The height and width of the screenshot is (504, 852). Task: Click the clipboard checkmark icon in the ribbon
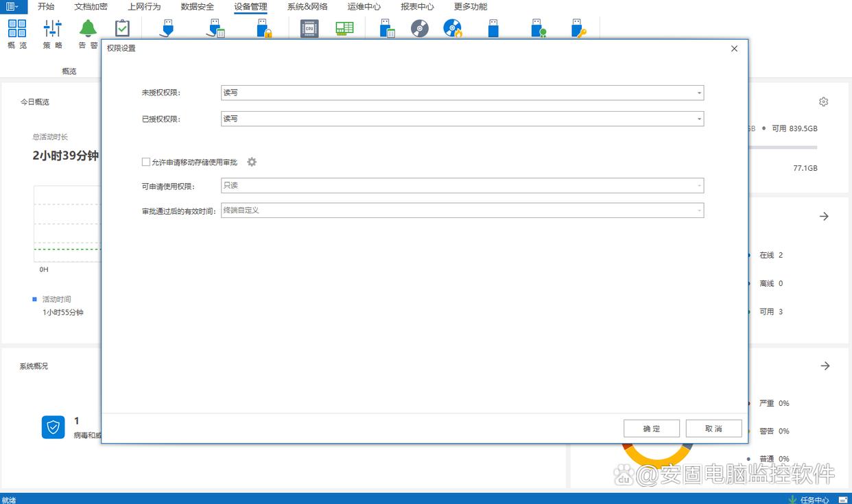click(x=122, y=28)
